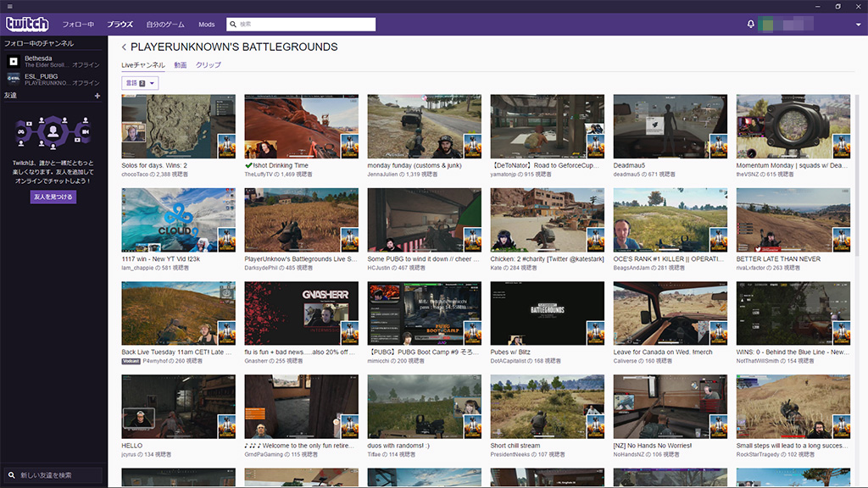Switch to the クリップ tab
Viewport: 868px width, 488px height.
coord(209,65)
